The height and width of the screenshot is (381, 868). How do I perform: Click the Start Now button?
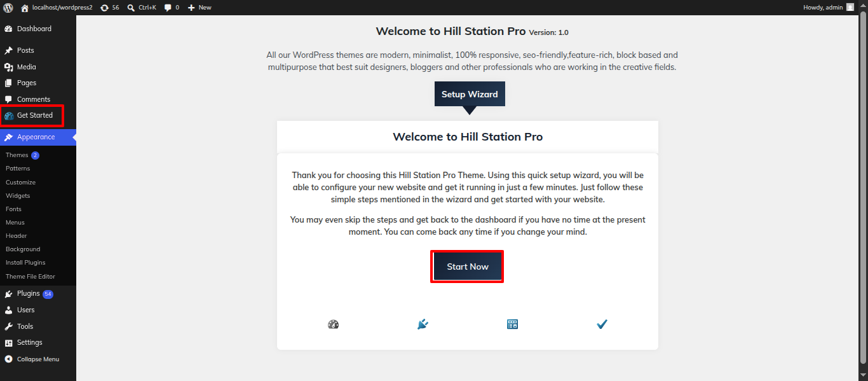coord(468,267)
